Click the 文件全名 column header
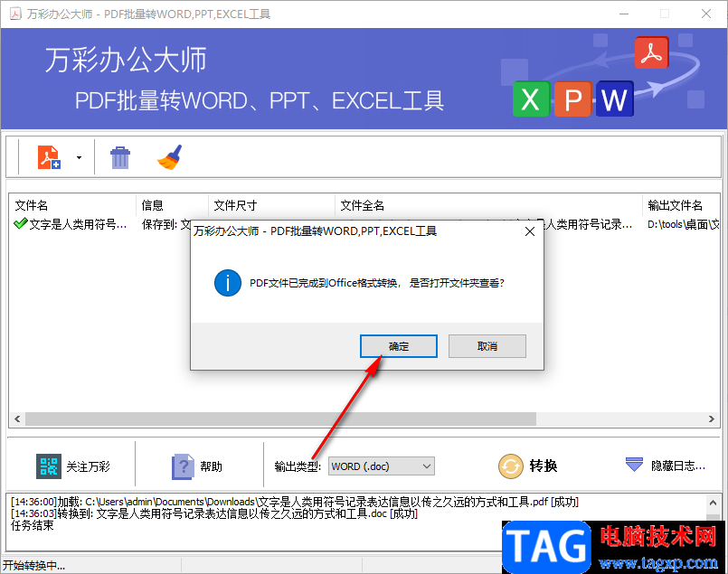The height and width of the screenshot is (574, 728). (488, 205)
